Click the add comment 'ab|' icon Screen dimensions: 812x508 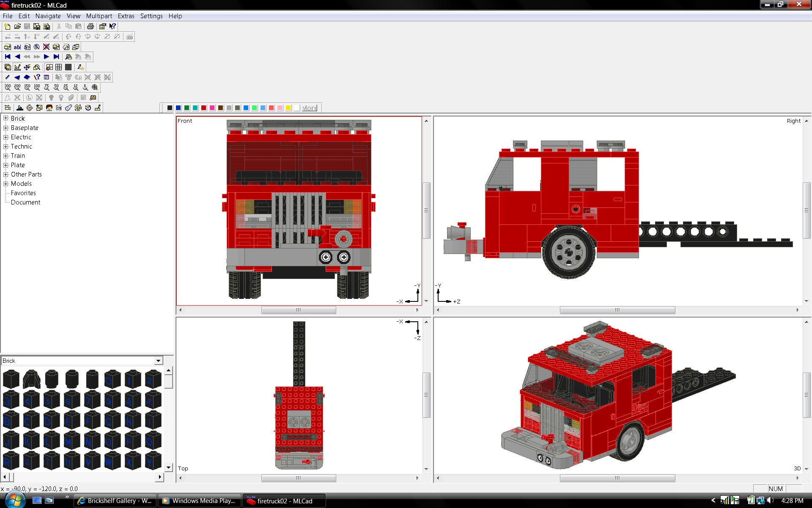point(17,47)
